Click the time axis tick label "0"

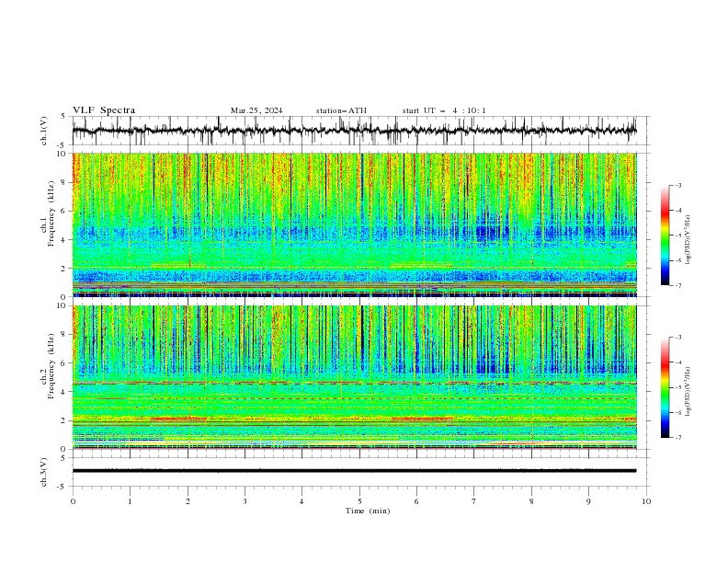point(73,501)
